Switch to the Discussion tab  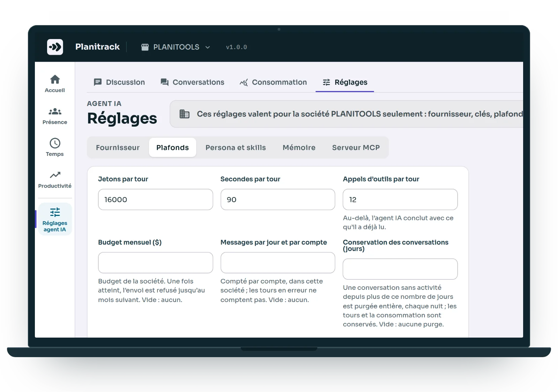[119, 82]
